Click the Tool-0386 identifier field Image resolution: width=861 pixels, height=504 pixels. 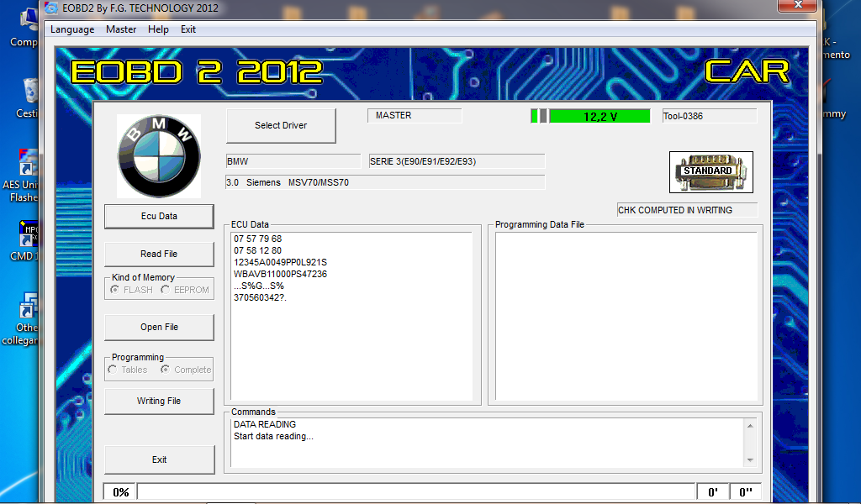coord(710,116)
